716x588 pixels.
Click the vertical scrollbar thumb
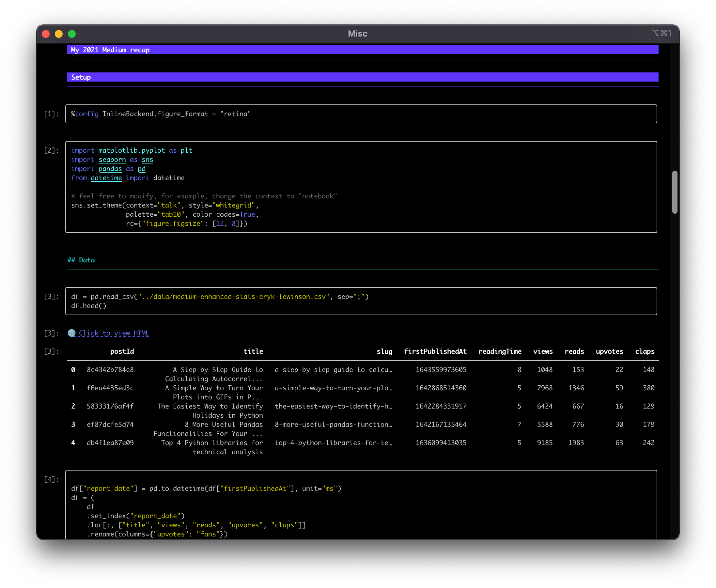(675, 192)
